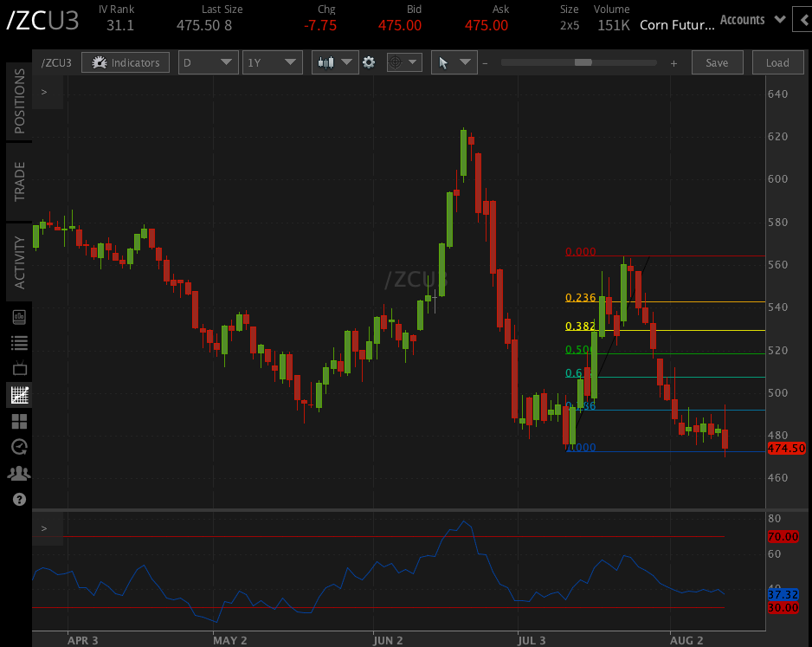Open the cursor drawing tool dropdown

click(x=454, y=62)
